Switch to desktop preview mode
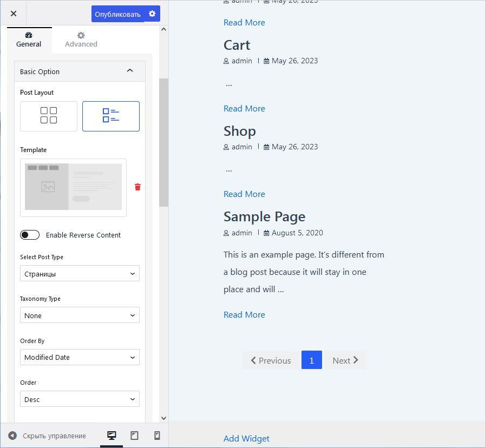485x448 pixels. pos(112,436)
